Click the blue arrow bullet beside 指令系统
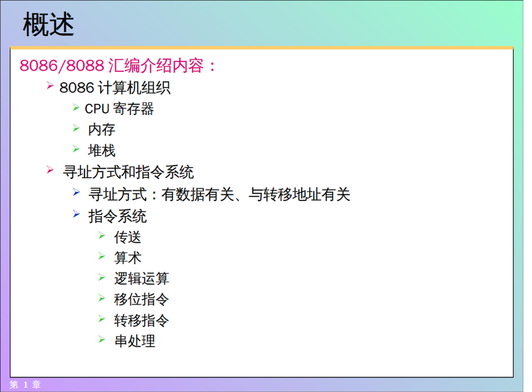Viewport: 532px width, 392px height. click(x=76, y=213)
